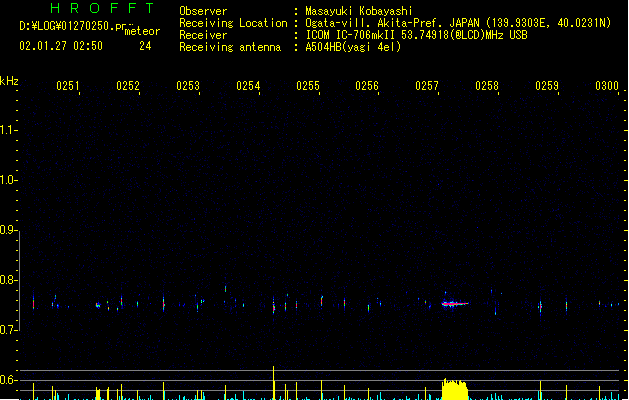Screen dimensions: 629x400
Task: Click the tall yellow power spike before 0255
Action: coord(274,383)
